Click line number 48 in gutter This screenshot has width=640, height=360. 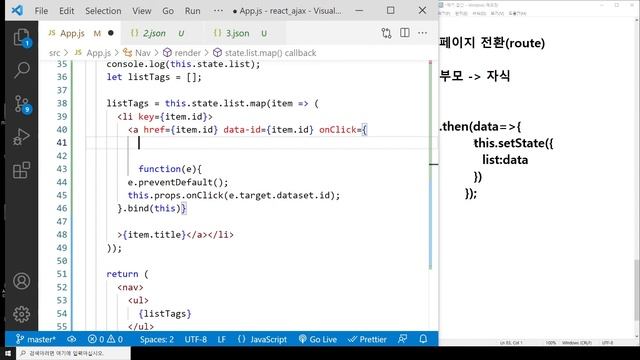coord(62,234)
